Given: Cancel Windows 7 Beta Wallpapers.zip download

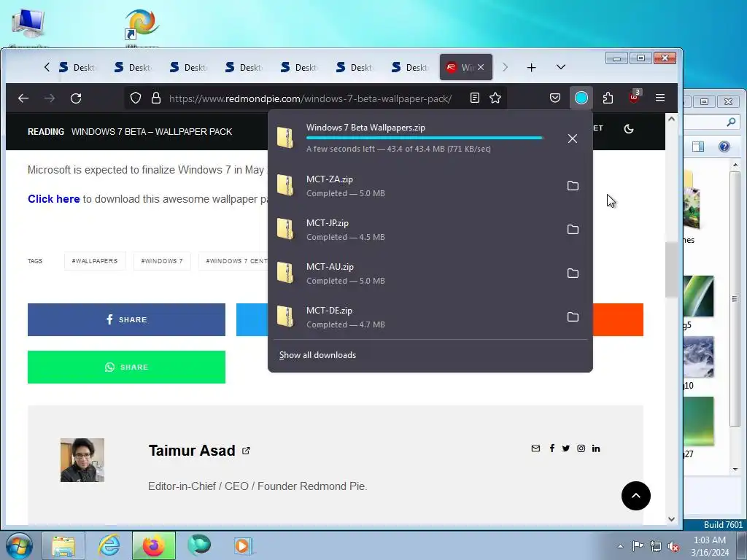Looking at the screenshot, I should [x=573, y=139].
